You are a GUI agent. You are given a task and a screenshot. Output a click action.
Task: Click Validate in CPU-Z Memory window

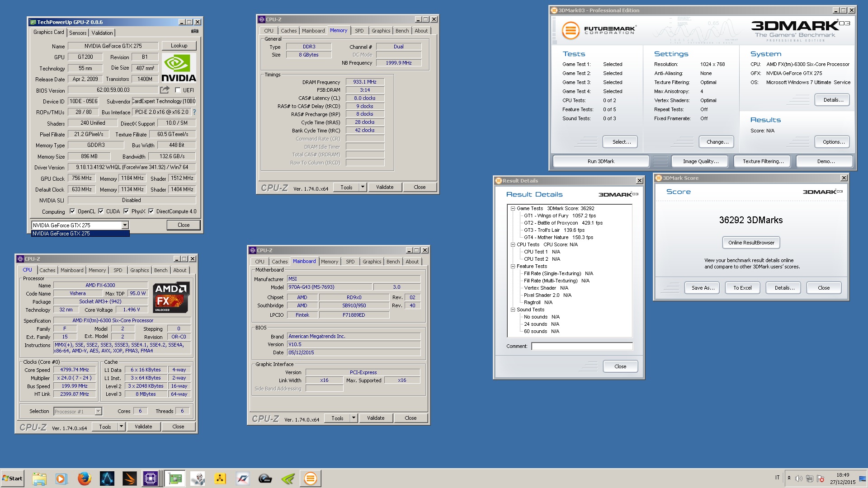tap(385, 187)
